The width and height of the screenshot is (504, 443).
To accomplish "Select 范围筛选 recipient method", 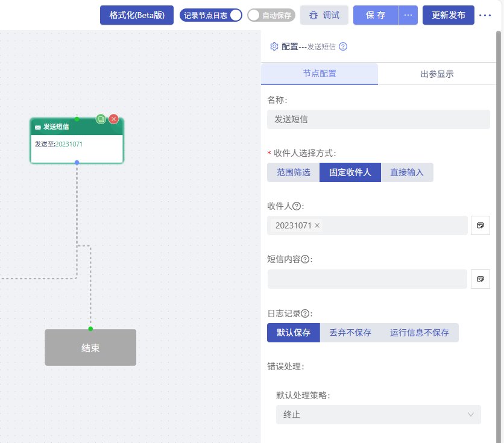I will click(x=294, y=172).
